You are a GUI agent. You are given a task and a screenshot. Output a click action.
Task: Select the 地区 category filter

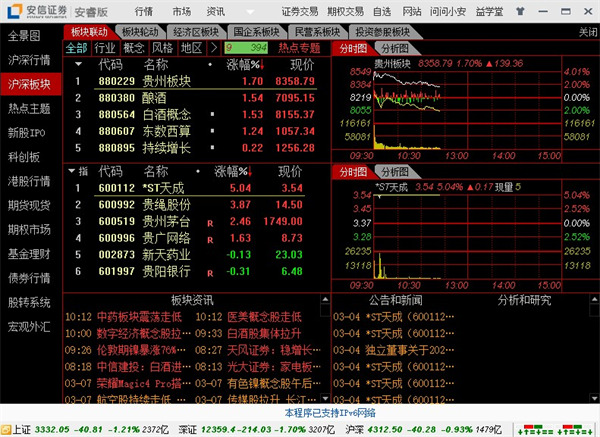191,48
